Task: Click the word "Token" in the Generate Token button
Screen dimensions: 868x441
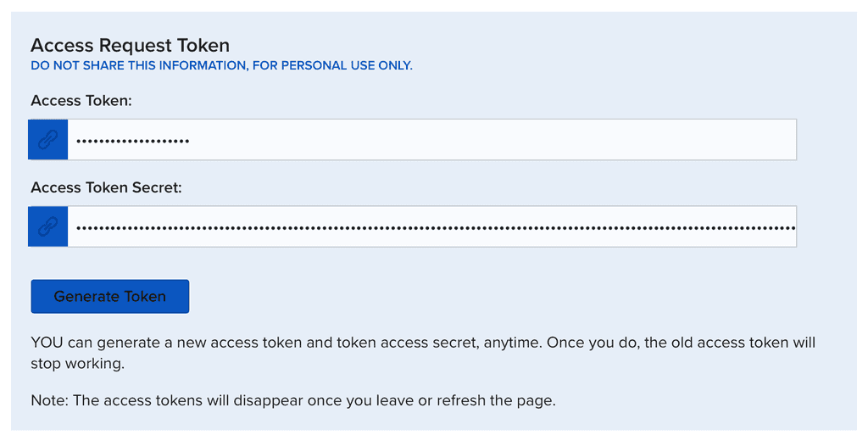Action: [x=144, y=297]
